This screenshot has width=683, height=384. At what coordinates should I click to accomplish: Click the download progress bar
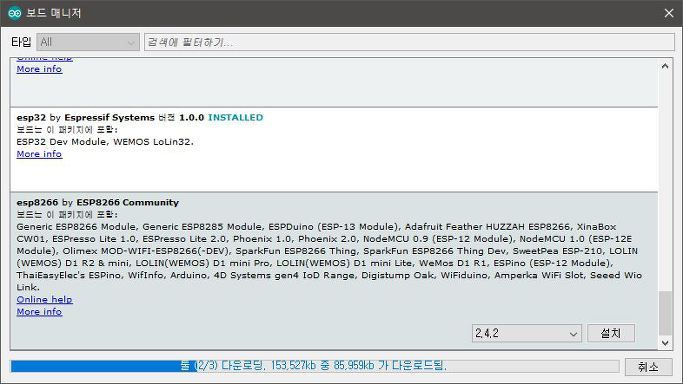(x=315, y=366)
